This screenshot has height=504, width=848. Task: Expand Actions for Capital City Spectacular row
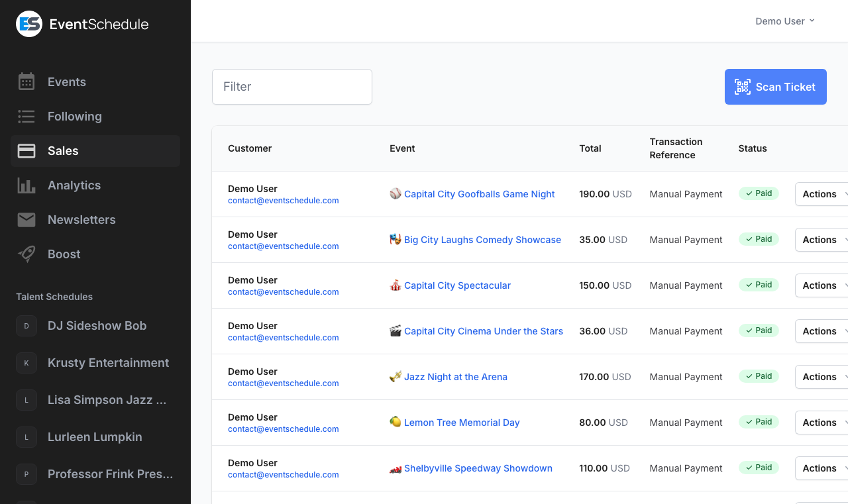(x=820, y=285)
